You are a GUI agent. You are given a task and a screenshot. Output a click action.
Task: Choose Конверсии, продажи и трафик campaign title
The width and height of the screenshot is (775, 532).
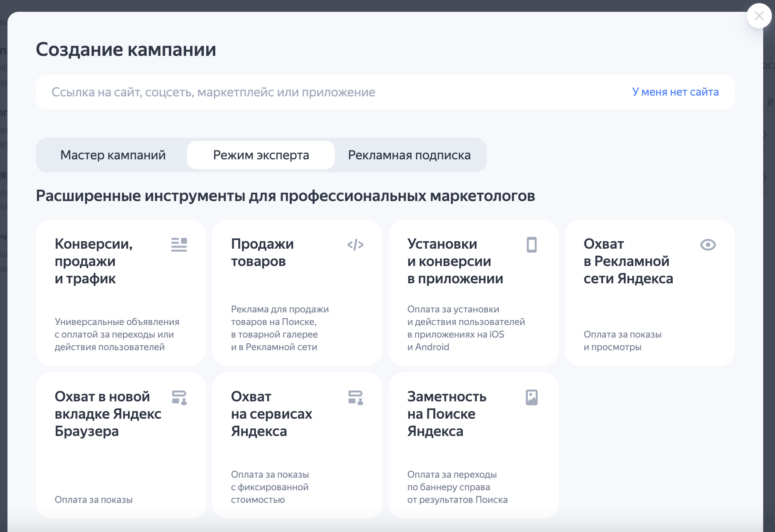pyautogui.click(x=94, y=261)
